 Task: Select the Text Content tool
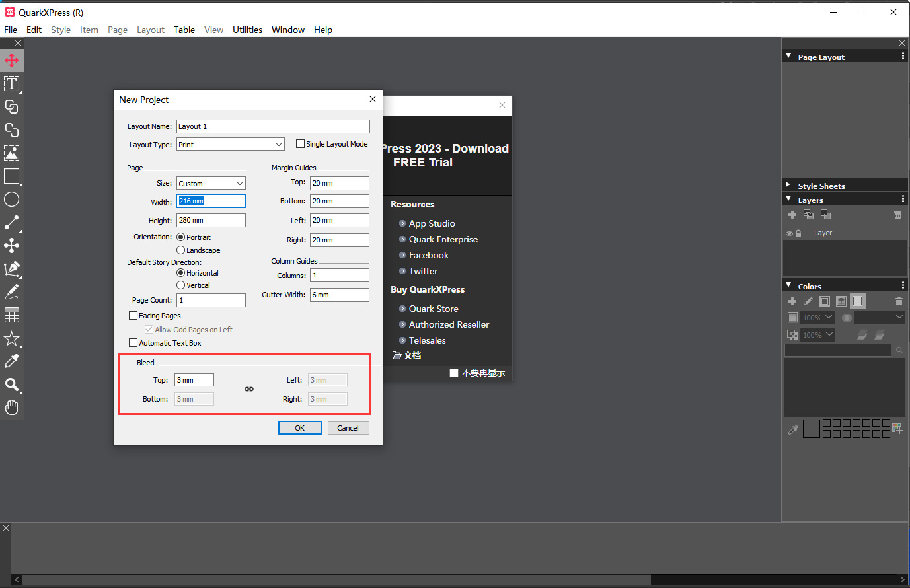[12, 84]
